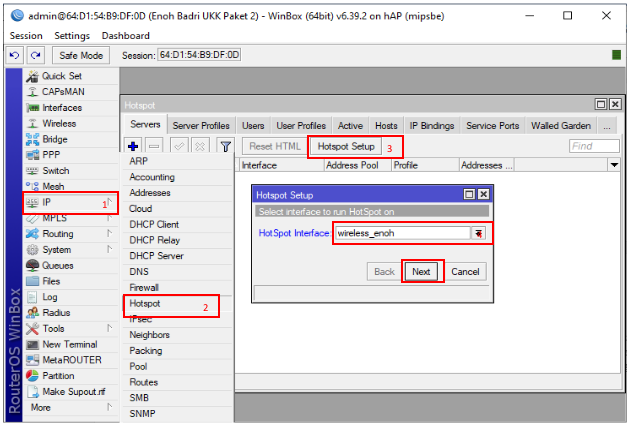This screenshot has height=426, width=630.
Task: Click the Reset HTML button
Action: coord(275,147)
